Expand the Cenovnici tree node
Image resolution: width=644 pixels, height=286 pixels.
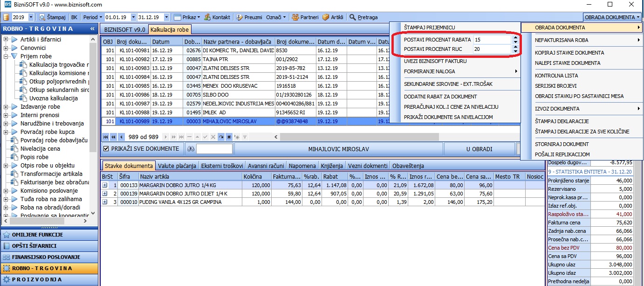click(x=6, y=48)
